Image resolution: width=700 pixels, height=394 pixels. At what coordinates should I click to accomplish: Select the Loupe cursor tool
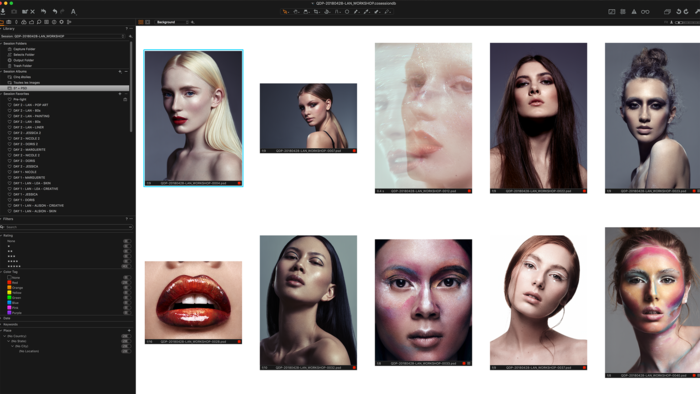pyautogui.click(x=306, y=12)
